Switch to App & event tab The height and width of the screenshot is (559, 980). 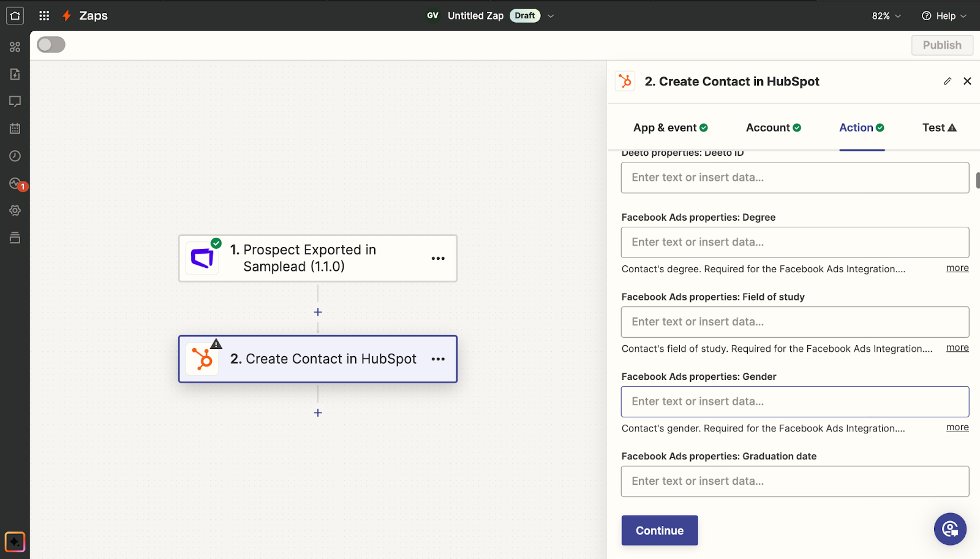coord(671,127)
